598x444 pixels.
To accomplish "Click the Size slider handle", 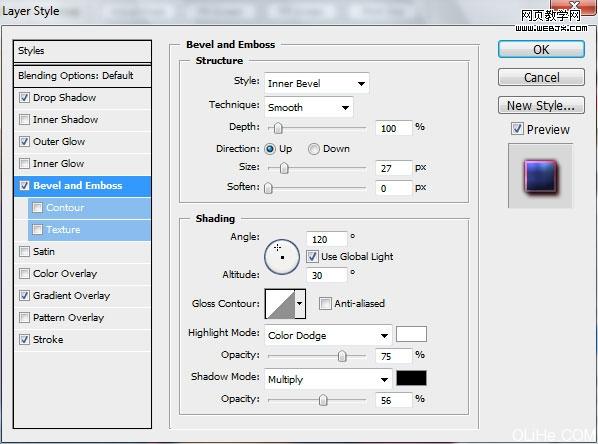I will (284, 168).
